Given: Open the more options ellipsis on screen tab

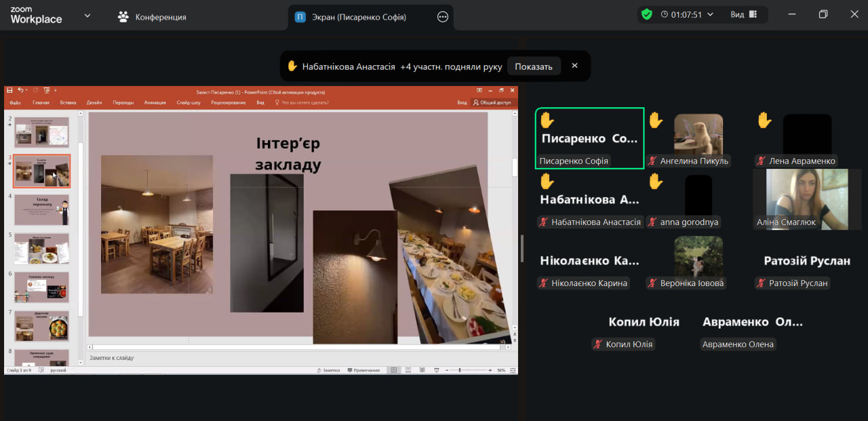Looking at the screenshot, I should coord(443,17).
